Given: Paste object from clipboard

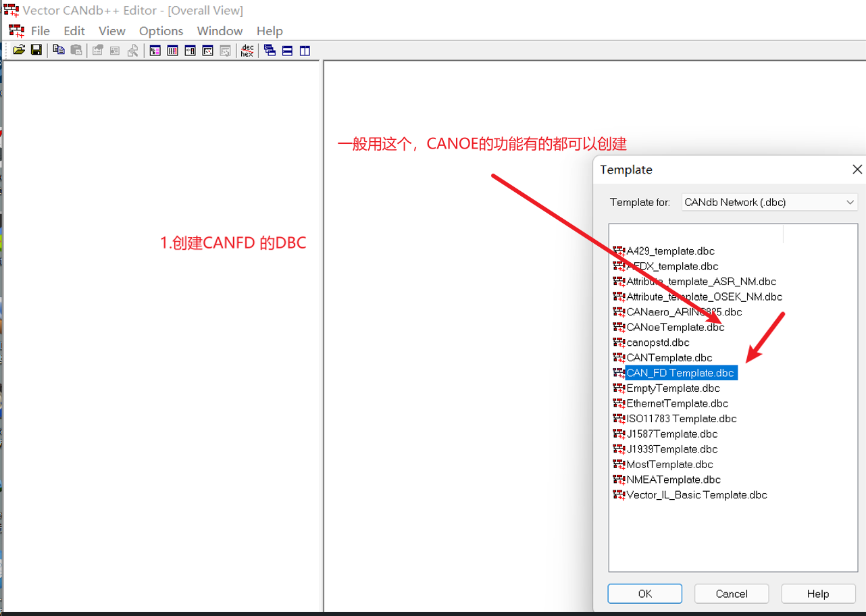Looking at the screenshot, I should pos(76,50).
